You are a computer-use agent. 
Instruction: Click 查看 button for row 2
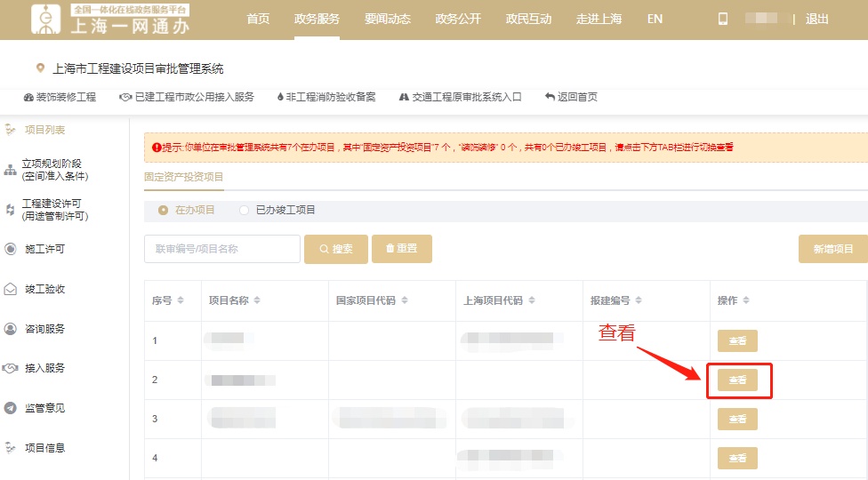click(x=737, y=380)
